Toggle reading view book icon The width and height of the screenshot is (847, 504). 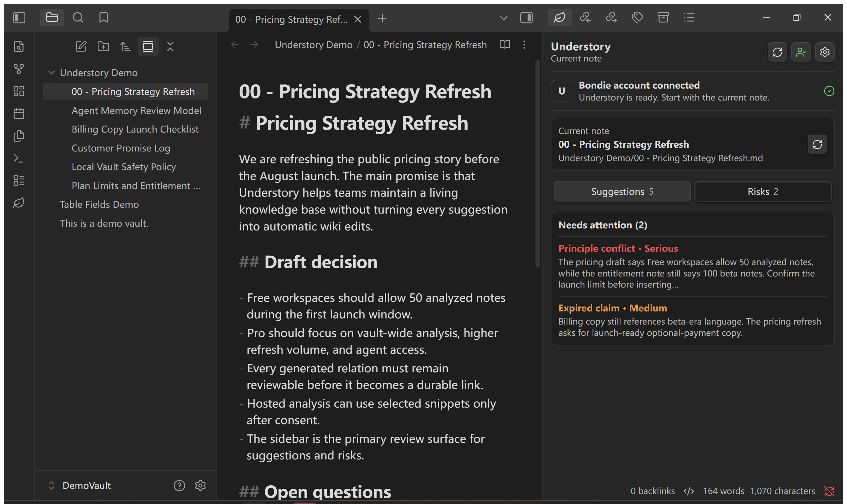[505, 45]
